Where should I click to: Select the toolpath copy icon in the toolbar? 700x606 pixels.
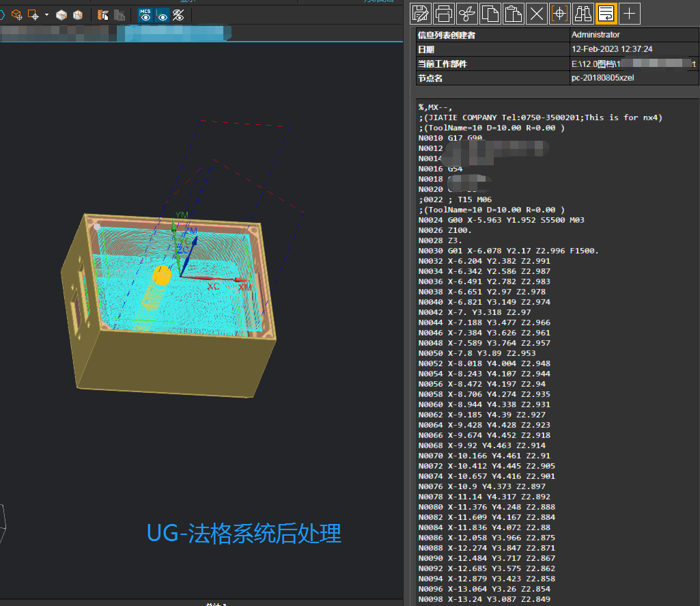[x=104, y=14]
